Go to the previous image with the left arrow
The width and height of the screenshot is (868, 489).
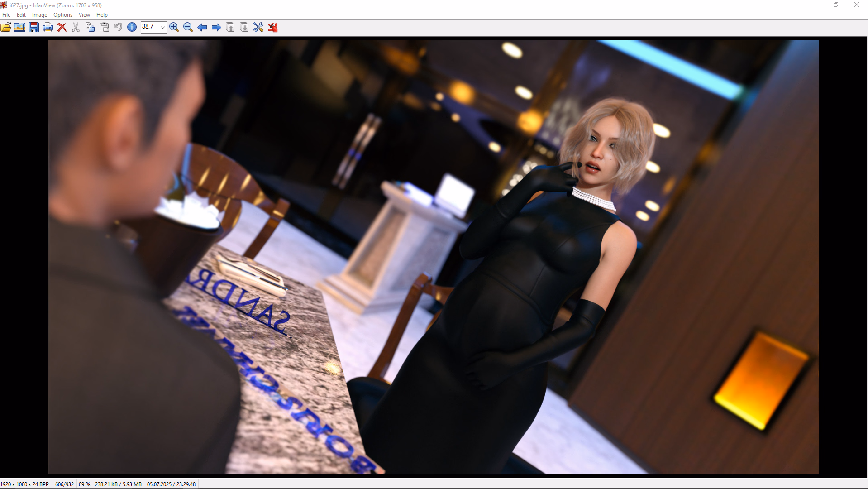pos(202,27)
